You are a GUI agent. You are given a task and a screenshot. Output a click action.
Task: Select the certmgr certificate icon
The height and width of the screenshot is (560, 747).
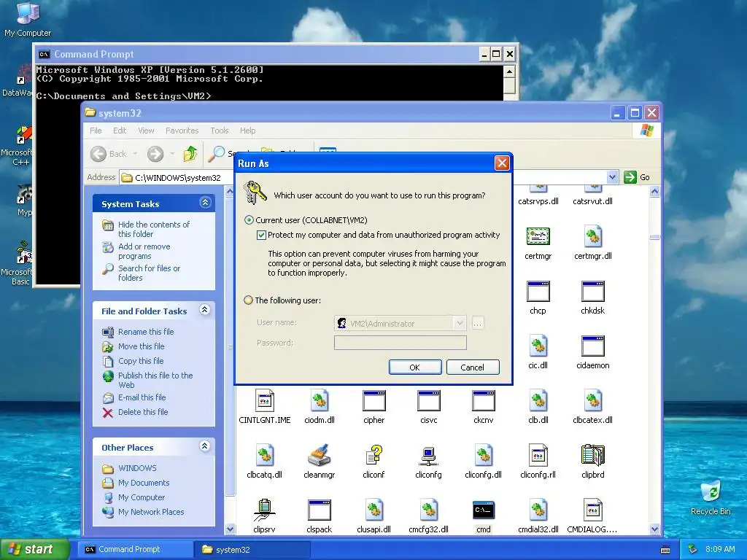tap(538, 237)
